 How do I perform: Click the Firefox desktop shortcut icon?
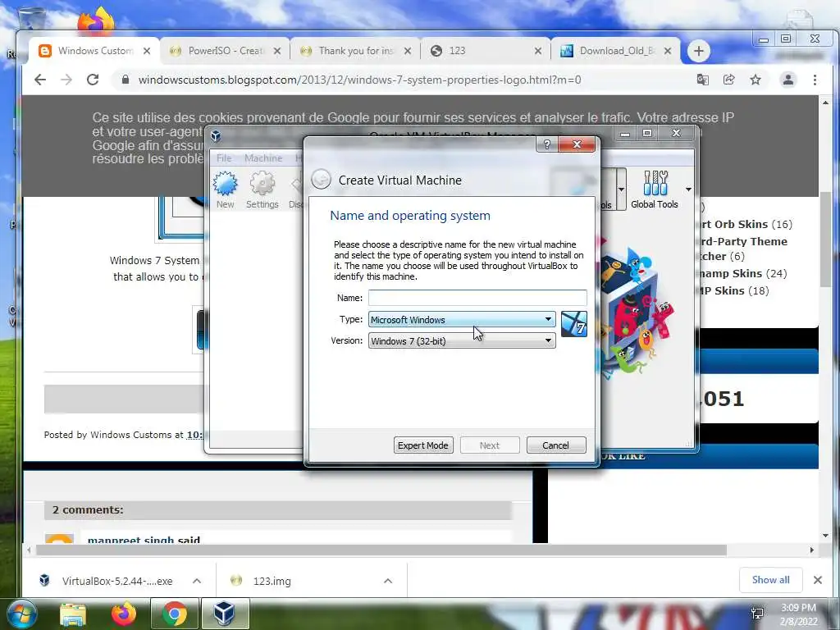(x=97, y=21)
